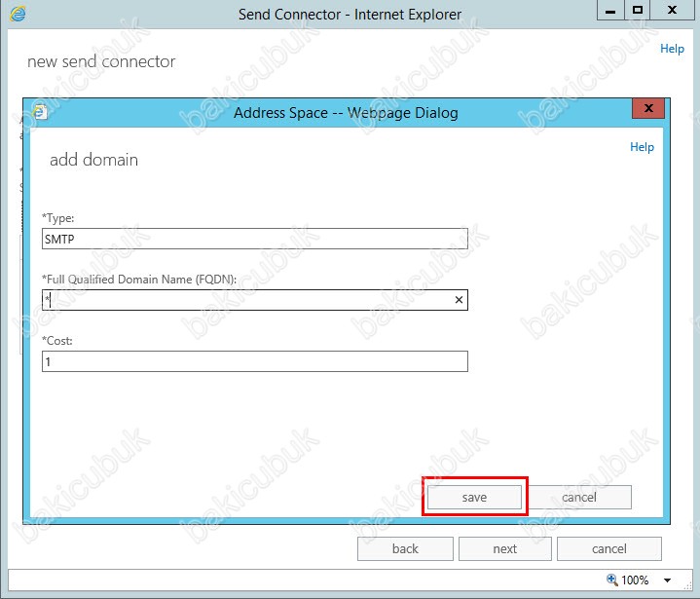
Task: Go back in the new send connector wizard
Action: click(405, 548)
